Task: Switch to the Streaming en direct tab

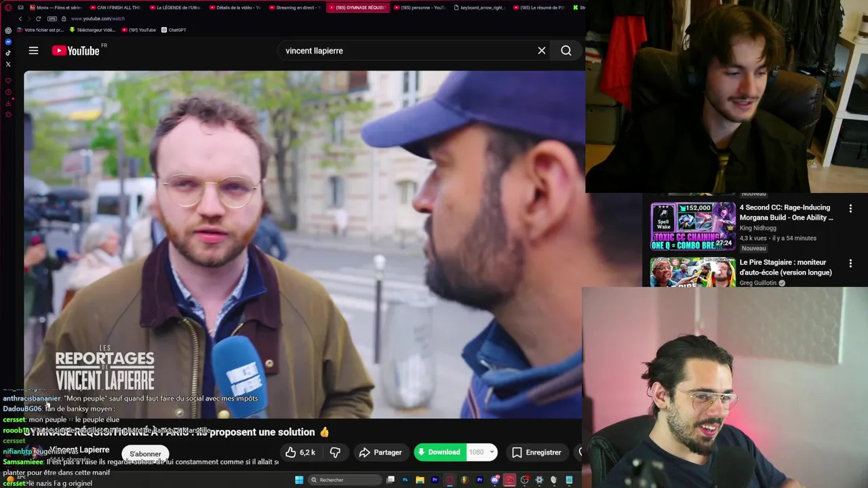Action: (x=295, y=7)
